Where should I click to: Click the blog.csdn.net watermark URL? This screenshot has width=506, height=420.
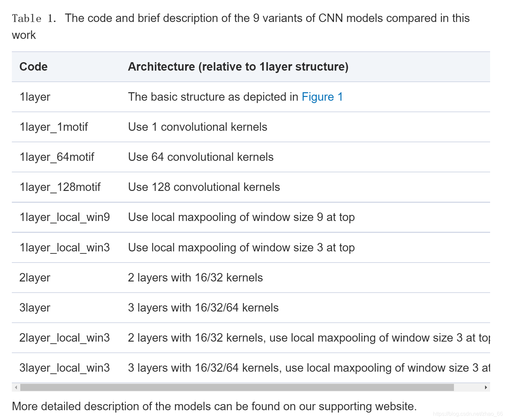point(468,414)
